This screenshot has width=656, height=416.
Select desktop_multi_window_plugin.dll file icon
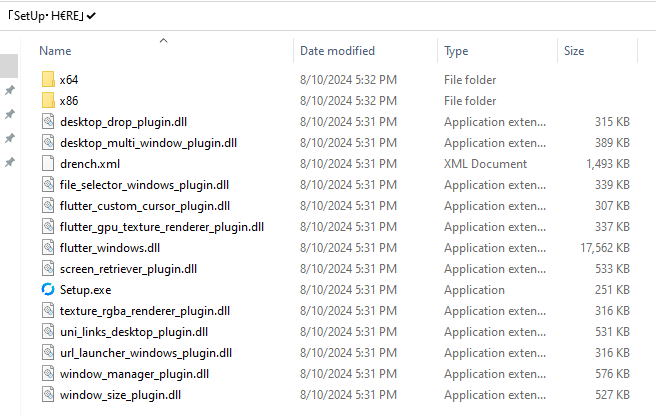tap(48, 143)
